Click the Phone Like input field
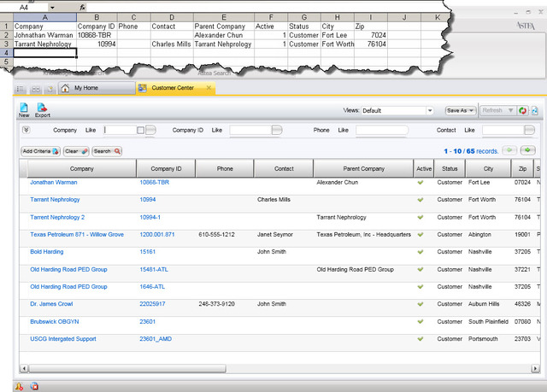Screen dimensions: 547x392 click(382, 131)
